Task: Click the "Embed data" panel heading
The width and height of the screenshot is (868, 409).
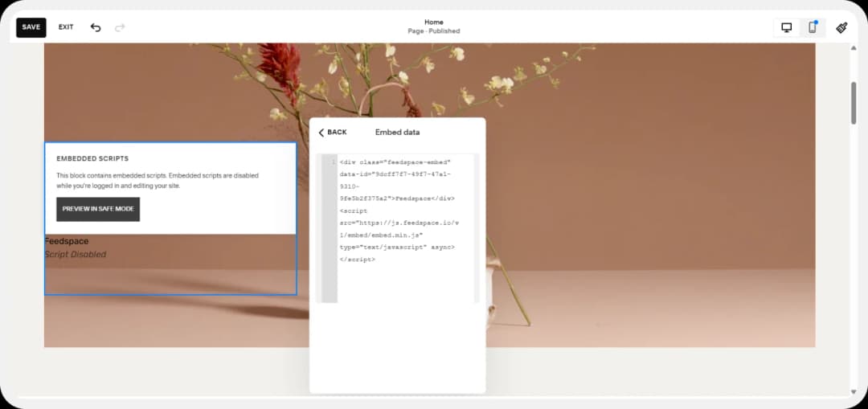Action: coord(398,133)
